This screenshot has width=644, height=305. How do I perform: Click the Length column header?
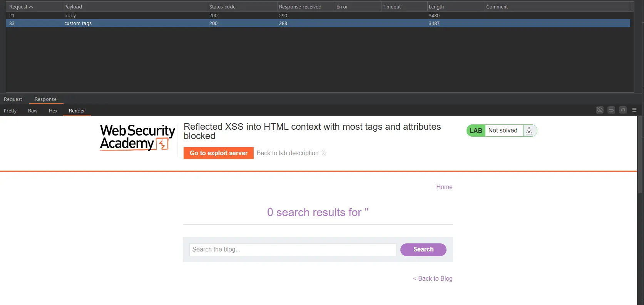coord(436,7)
